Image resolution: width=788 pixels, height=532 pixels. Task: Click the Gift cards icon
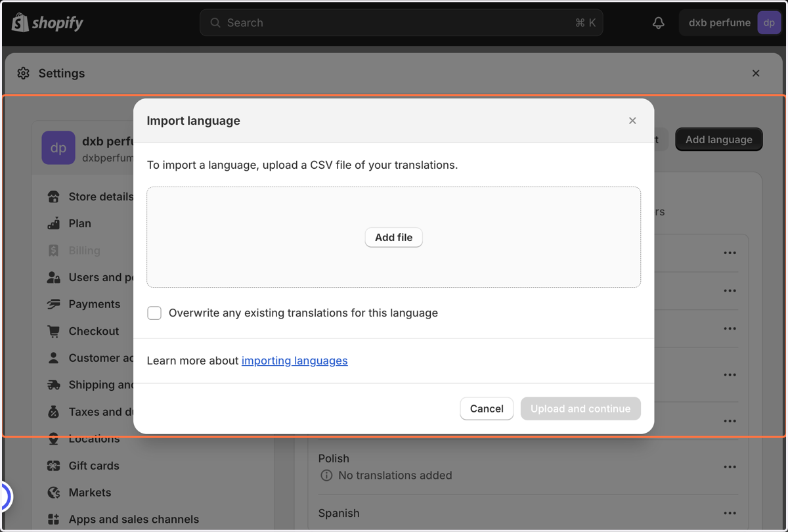pos(54,466)
